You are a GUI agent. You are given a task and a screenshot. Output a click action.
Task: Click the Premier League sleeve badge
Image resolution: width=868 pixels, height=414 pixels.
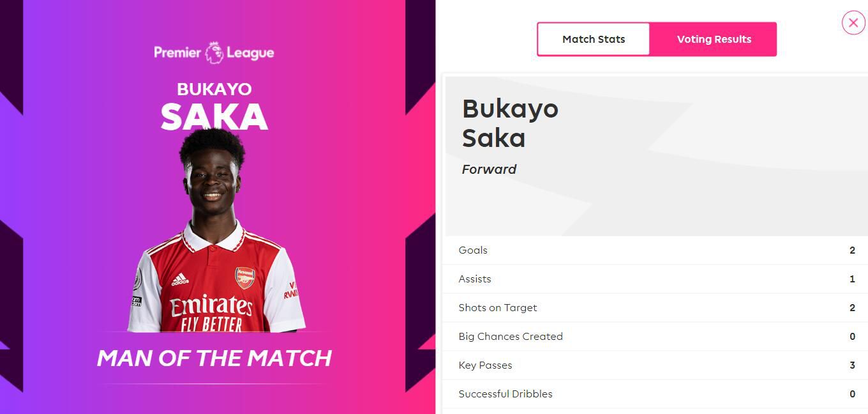pyautogui.click(x=137, y=279)
